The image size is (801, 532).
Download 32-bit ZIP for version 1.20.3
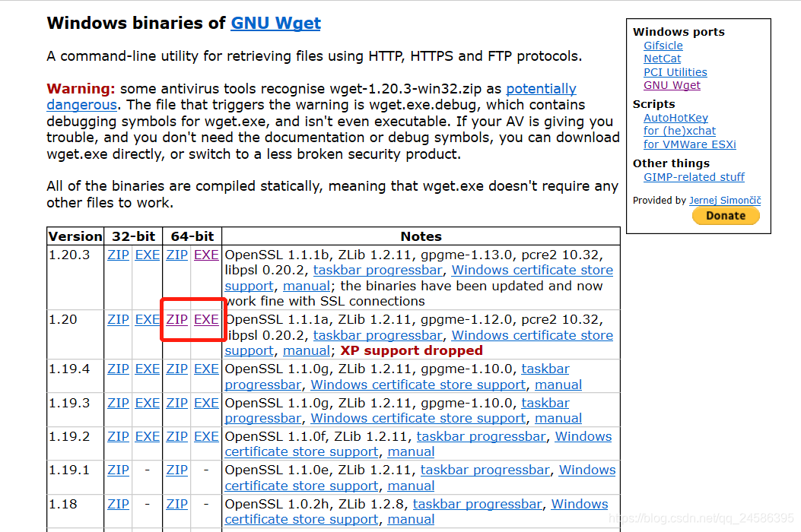(118, 255)
